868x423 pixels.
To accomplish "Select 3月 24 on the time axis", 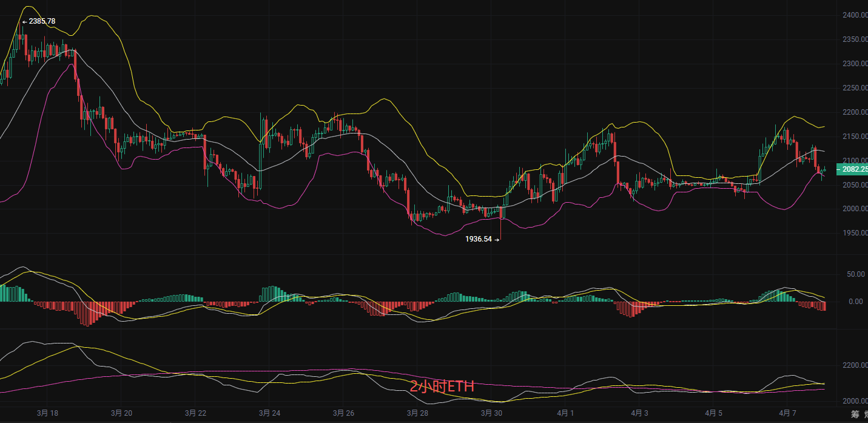I will pos(269,413).
